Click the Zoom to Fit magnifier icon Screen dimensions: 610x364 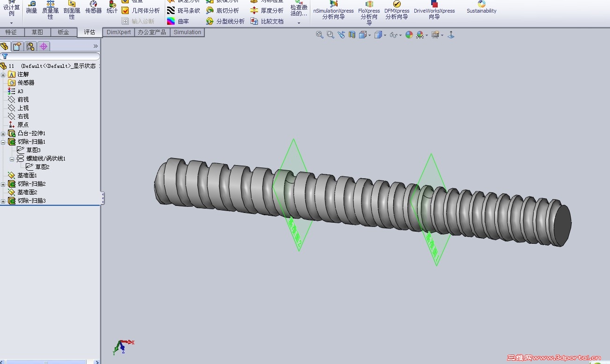coord(320,35)
